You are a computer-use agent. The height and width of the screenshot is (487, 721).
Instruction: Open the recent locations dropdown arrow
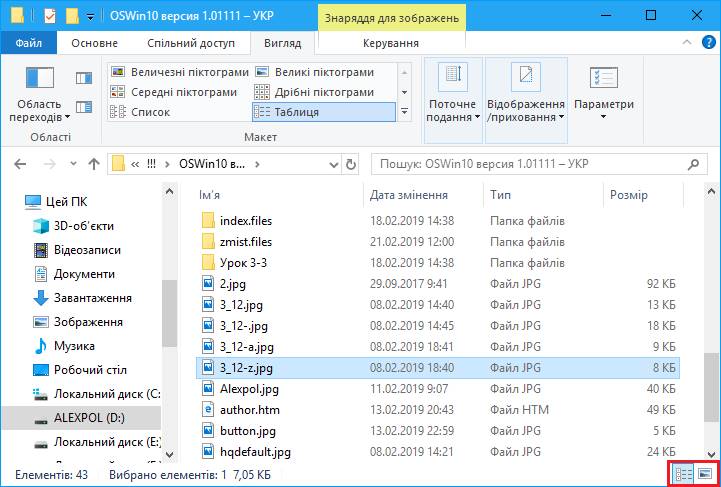[73, 164]
